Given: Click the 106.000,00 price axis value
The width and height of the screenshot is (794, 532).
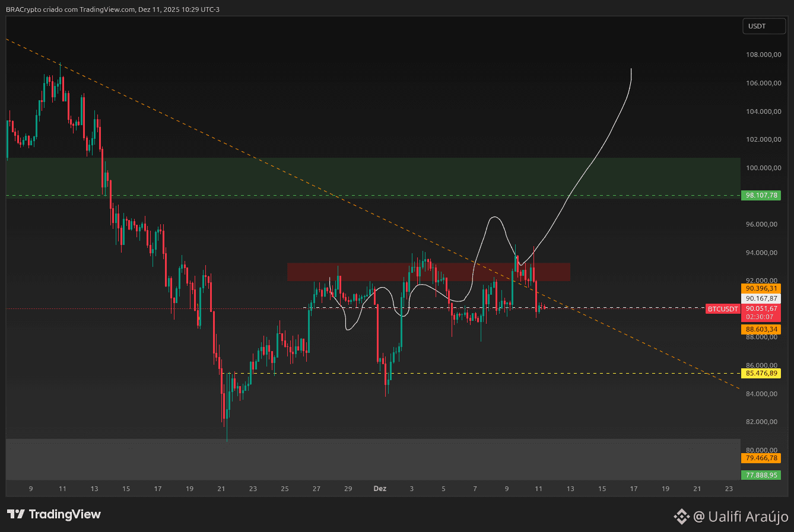Looking at the screenshot, I should tap(763, 83).
